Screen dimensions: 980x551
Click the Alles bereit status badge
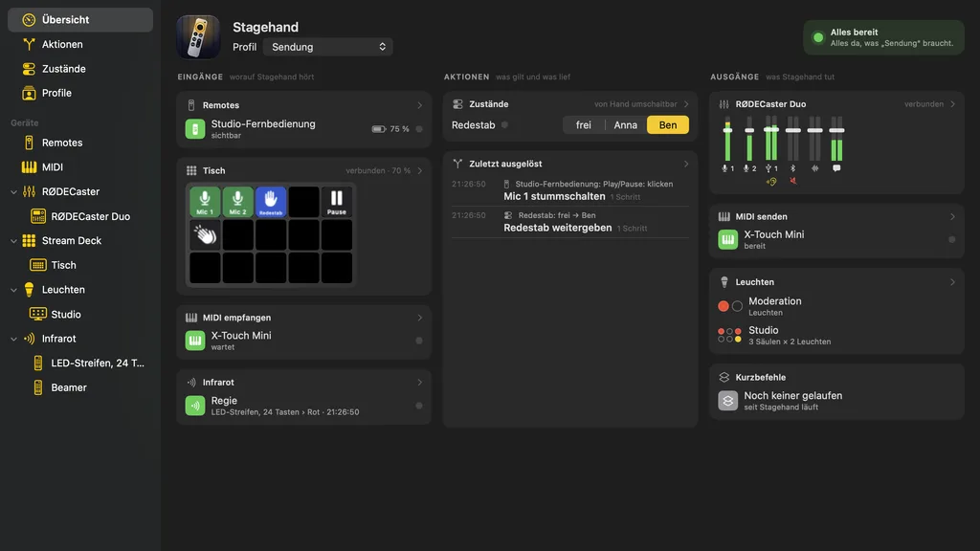[x=883, y=37]
